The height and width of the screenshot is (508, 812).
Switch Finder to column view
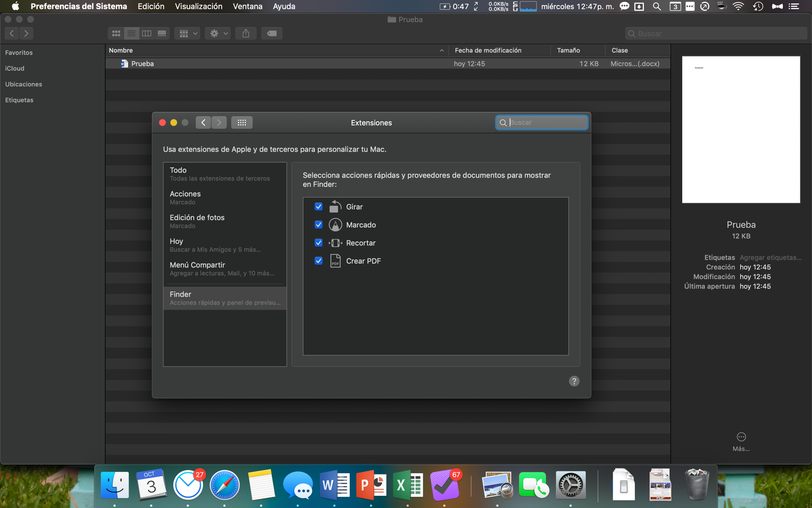(x=147, y=33)
